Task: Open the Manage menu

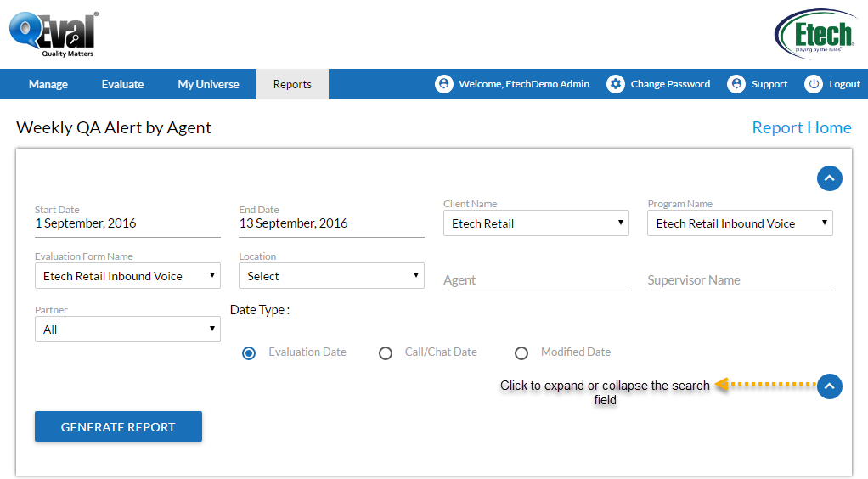Action: point(48,84)
